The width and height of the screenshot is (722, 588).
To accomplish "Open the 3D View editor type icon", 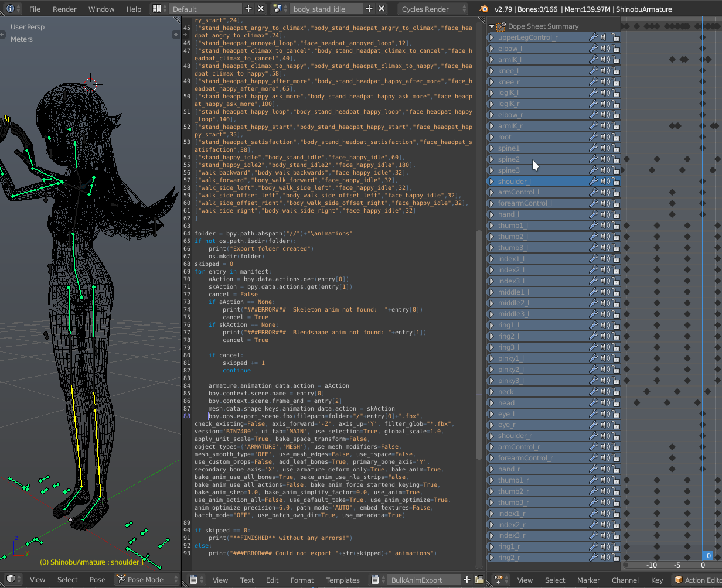I will [x=14, y=579].
